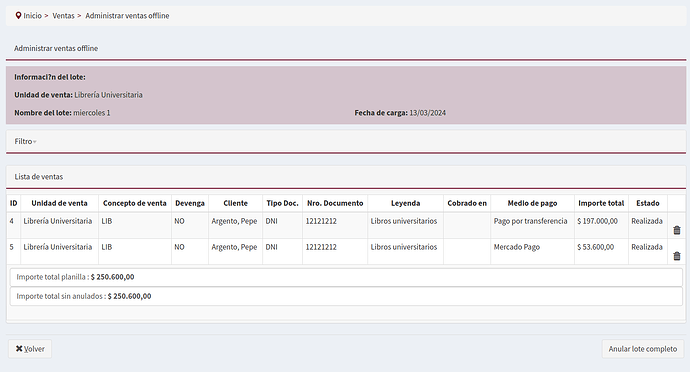Click the Medio de pago column header
The height and width of the screenshot is (372, 690).
532,203
